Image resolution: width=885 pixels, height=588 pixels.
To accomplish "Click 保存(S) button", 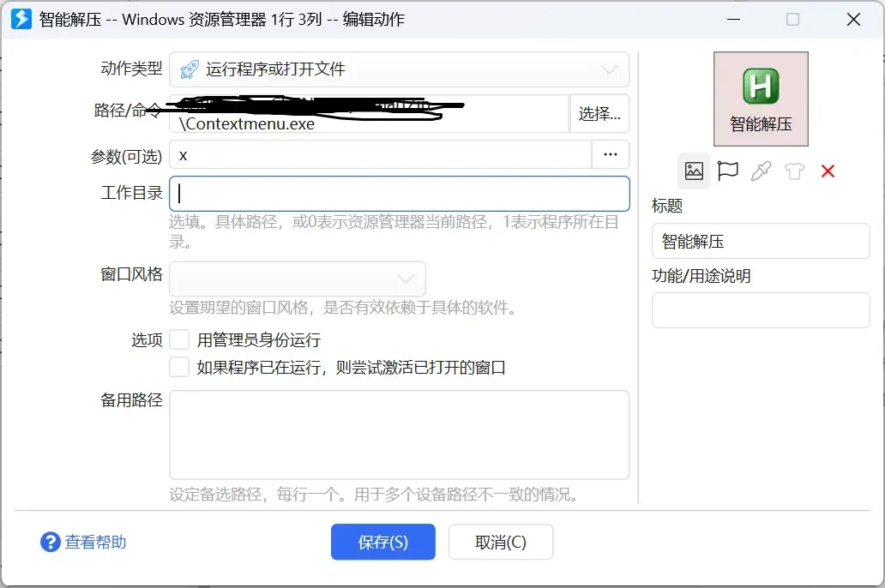I will (382, 542).
